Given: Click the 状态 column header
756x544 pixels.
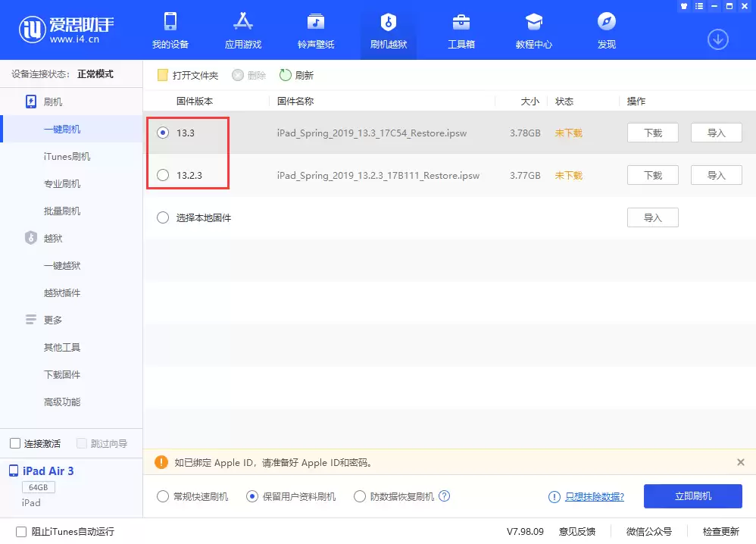Looking at the screenshot, I should (x=564, y=102).
